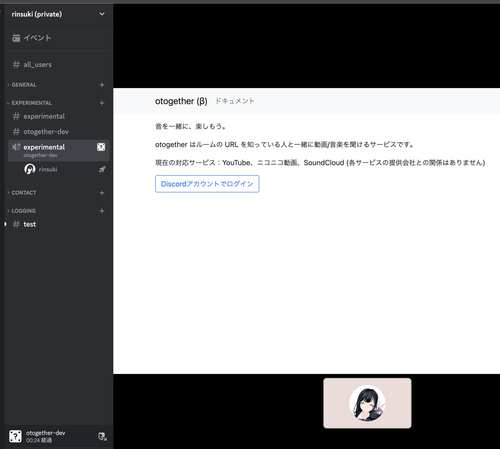Open the experimental text channel
This screenshot has height=449, width=500.
point(58,116)
